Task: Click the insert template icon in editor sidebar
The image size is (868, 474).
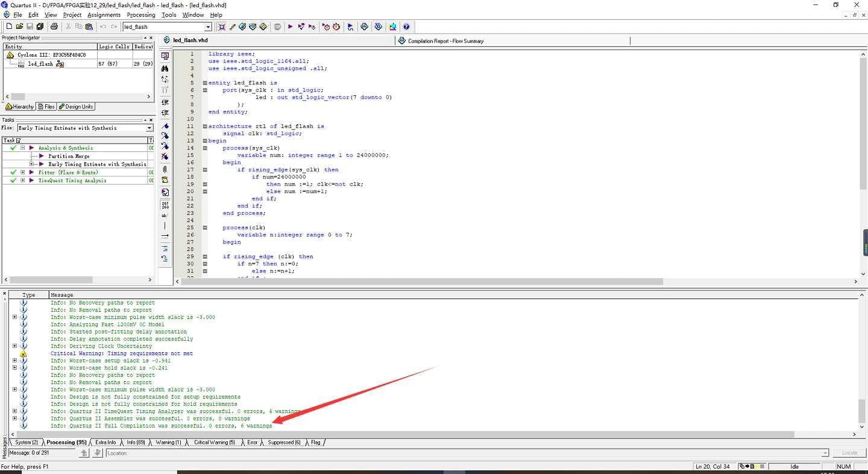Action: [x=165, y=180]
